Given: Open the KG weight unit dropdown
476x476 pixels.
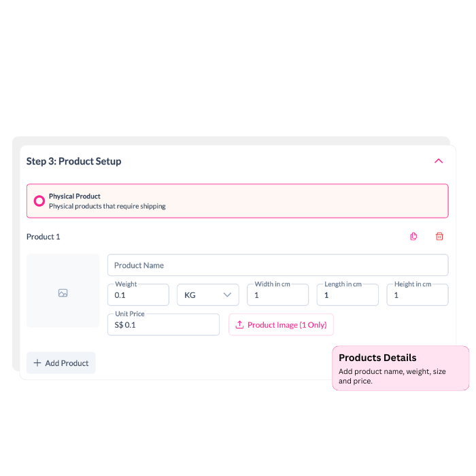Looking at the screenshot, I should (x=208, y=295).
